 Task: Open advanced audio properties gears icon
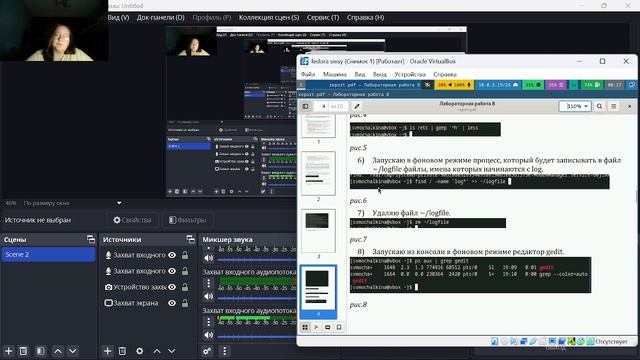pyautogui.click(x=207, y=351)
